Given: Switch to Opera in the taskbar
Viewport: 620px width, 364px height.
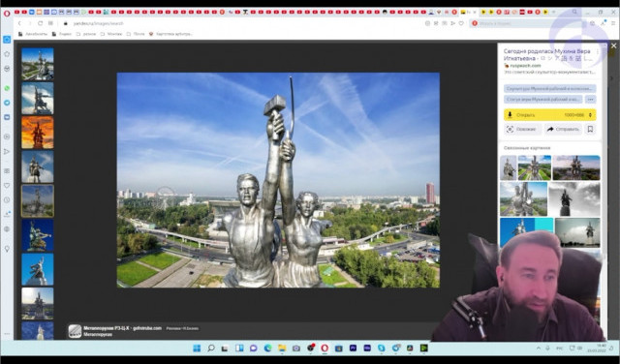Looking at the screenshot, I should pyautogui.click(x=325, y=349).
